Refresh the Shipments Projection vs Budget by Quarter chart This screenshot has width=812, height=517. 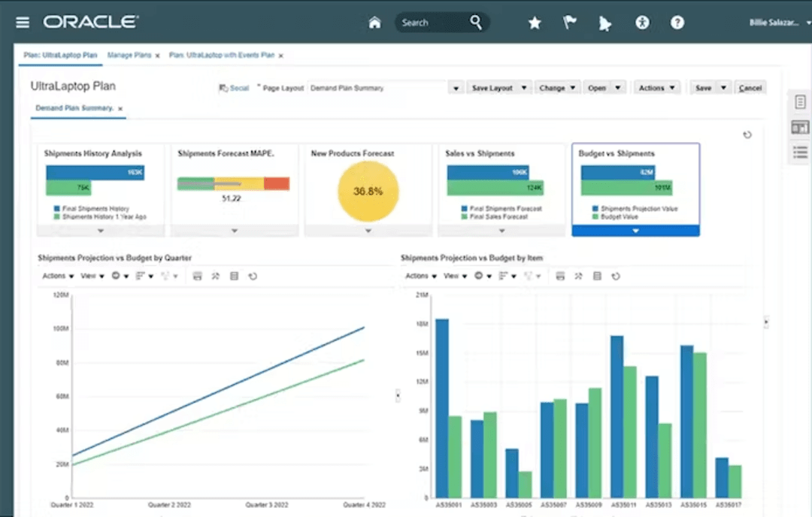click(253, 277)
